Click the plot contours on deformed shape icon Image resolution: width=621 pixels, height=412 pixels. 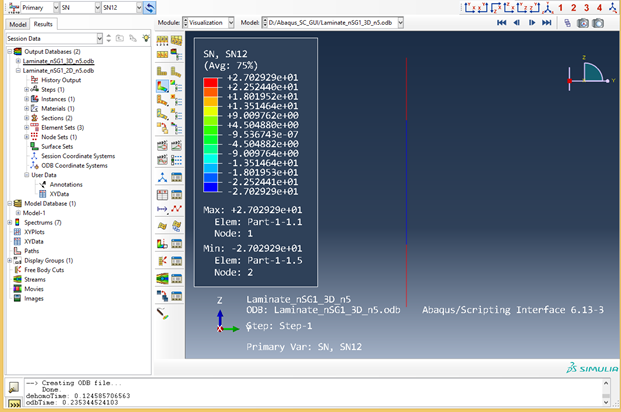pos(162,86)
